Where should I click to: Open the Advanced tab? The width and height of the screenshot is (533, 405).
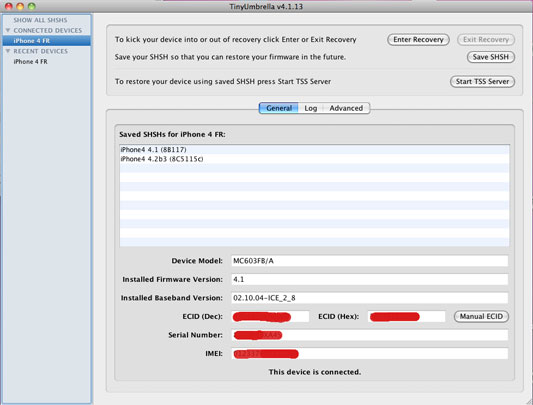346,108
